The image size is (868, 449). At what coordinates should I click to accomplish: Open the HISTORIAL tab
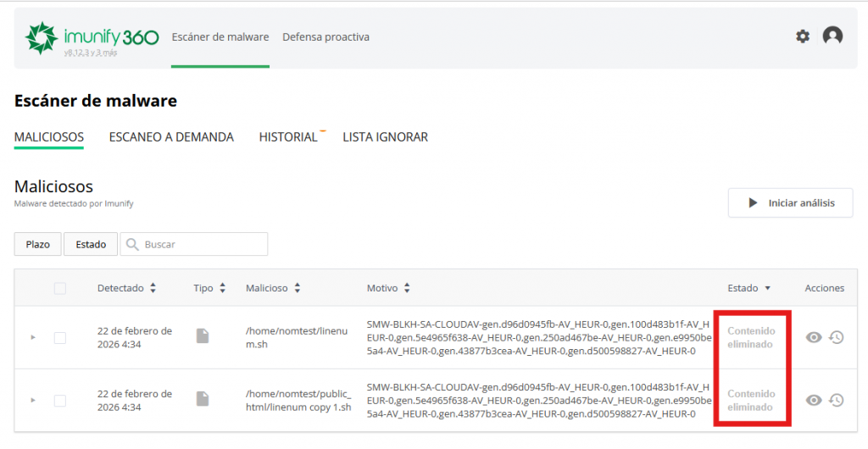[288, 137]
